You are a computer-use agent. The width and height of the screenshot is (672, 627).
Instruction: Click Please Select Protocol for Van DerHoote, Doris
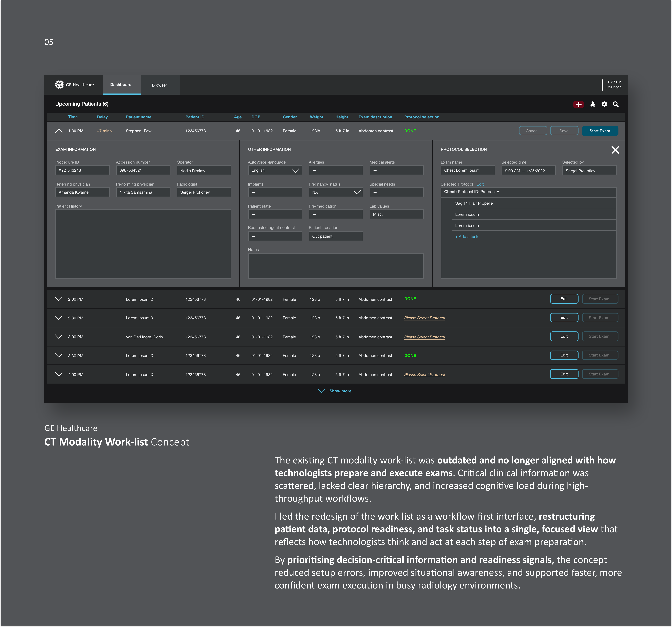click(x=424, y=337)
